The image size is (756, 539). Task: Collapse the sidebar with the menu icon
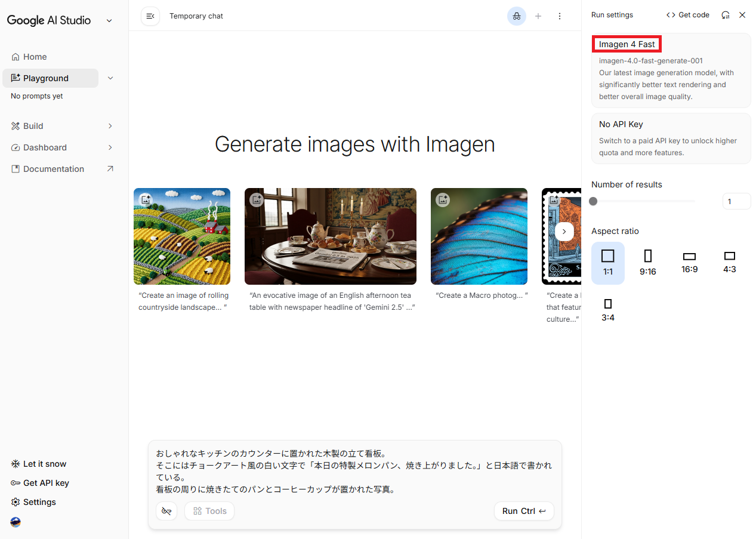coord(150,16)
